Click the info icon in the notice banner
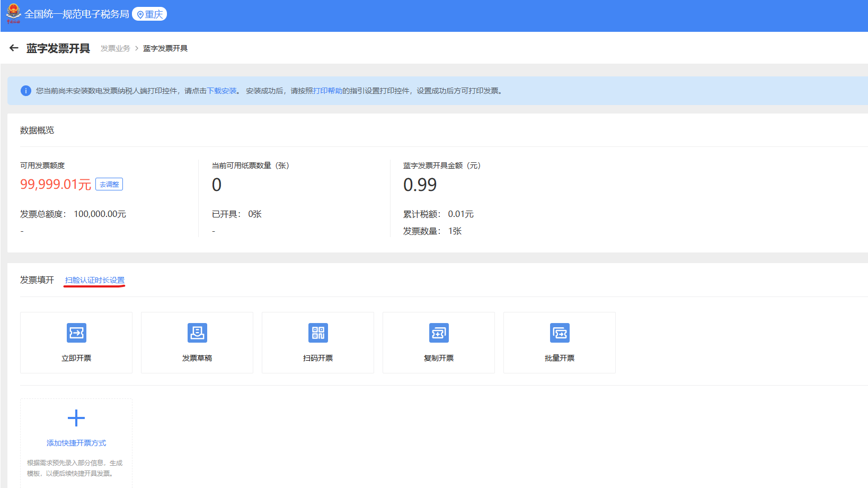868x488 pixels. click(x=25, y=91)
